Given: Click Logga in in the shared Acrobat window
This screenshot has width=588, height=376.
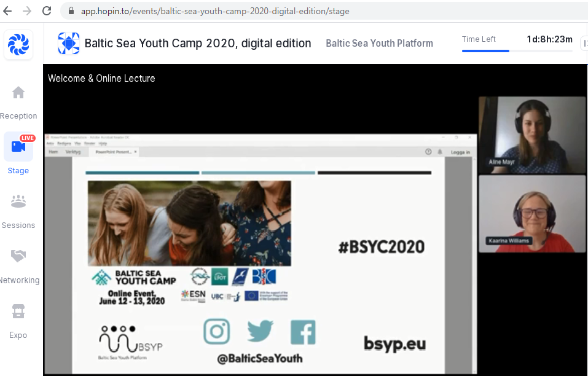Looking at the screenshot, I should pyautogui.click(x=460, y=152).
